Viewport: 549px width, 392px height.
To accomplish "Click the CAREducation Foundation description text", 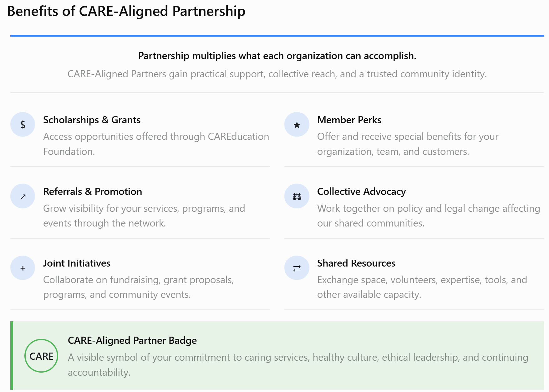I will coord(156,144).
